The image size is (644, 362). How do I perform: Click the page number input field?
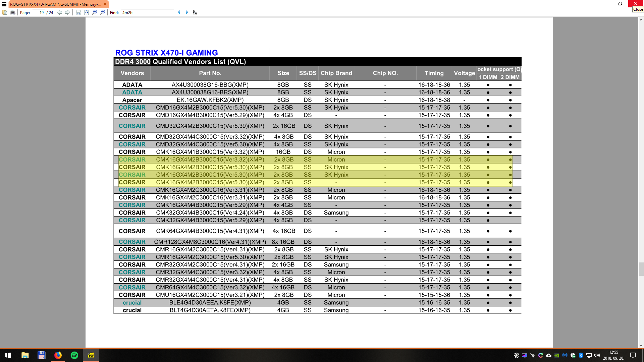click(x=39, y=12)
